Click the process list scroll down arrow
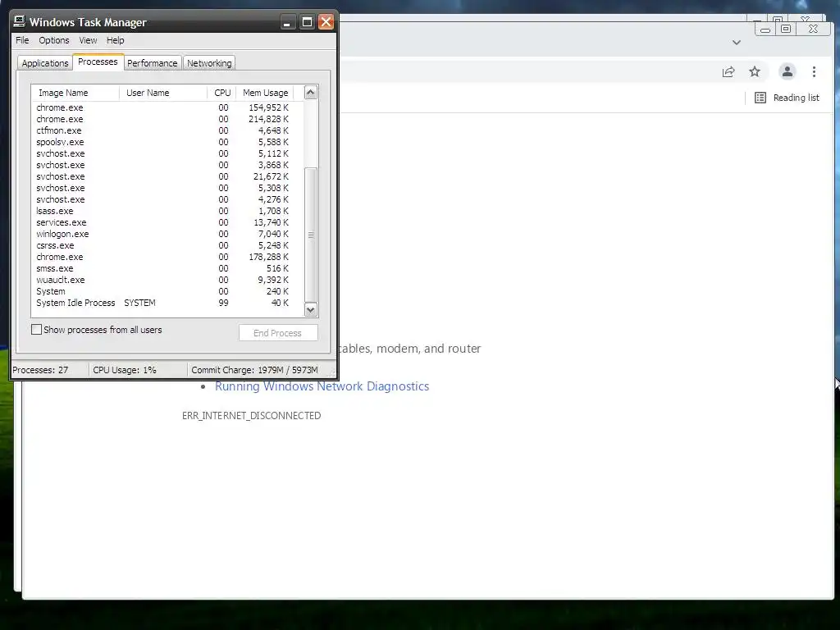The width and height of the screenshot is (840, 630). tap(311, 310)
